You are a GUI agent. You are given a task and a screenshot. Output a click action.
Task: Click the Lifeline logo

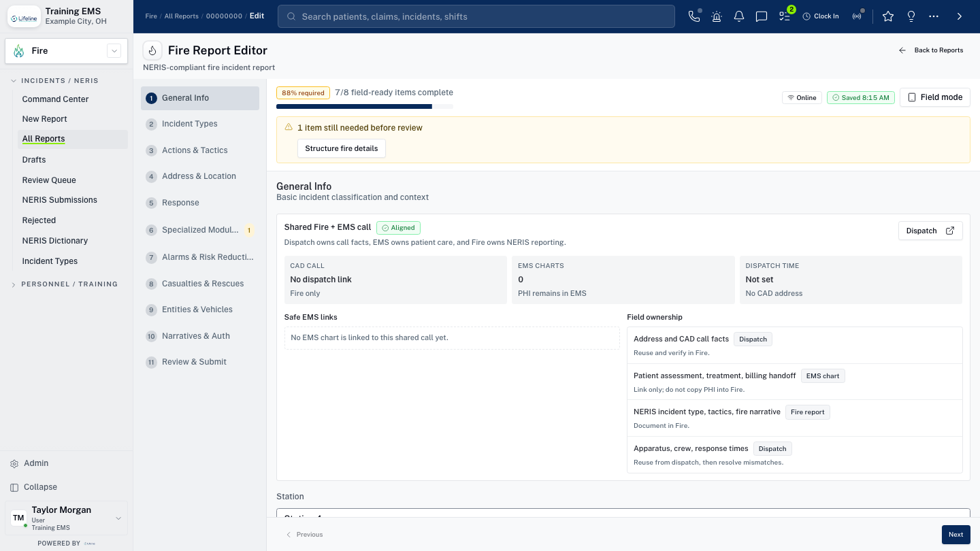tap(24, 16)
